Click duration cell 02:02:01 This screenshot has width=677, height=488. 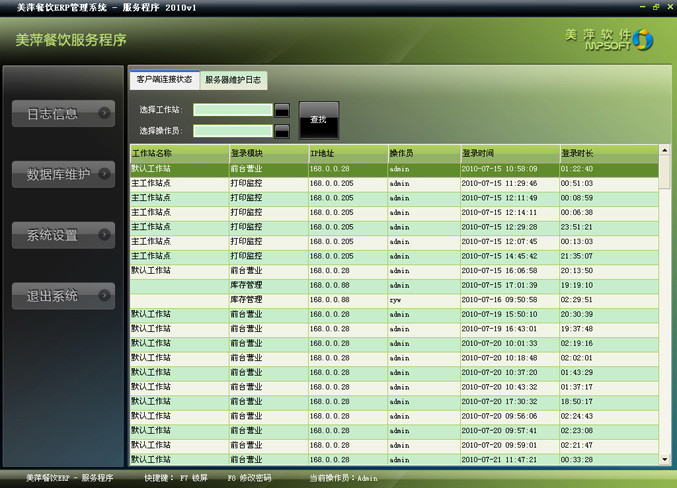(x=576, y=358)
